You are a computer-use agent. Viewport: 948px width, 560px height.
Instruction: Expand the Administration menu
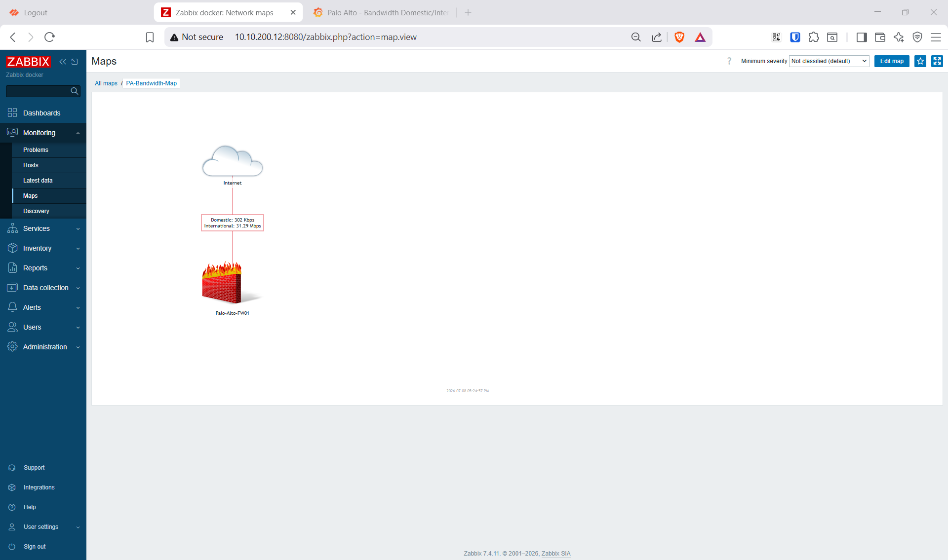(43, 347)
